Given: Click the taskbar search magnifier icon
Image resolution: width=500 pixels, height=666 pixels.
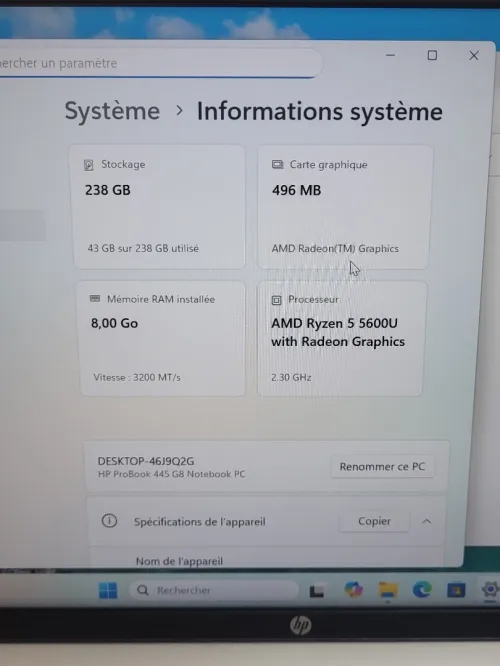Looking at the screenshot, I should click(x=143, y=590).
